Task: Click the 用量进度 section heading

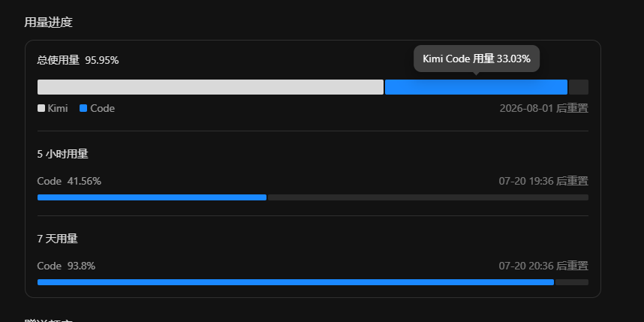Action: click(48, 23)
